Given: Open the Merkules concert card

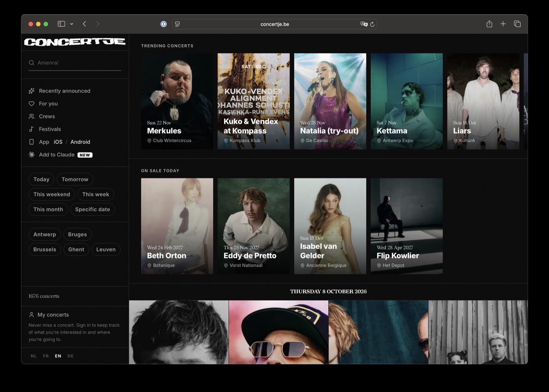Looking at the screenshot, I should (177, 101).
